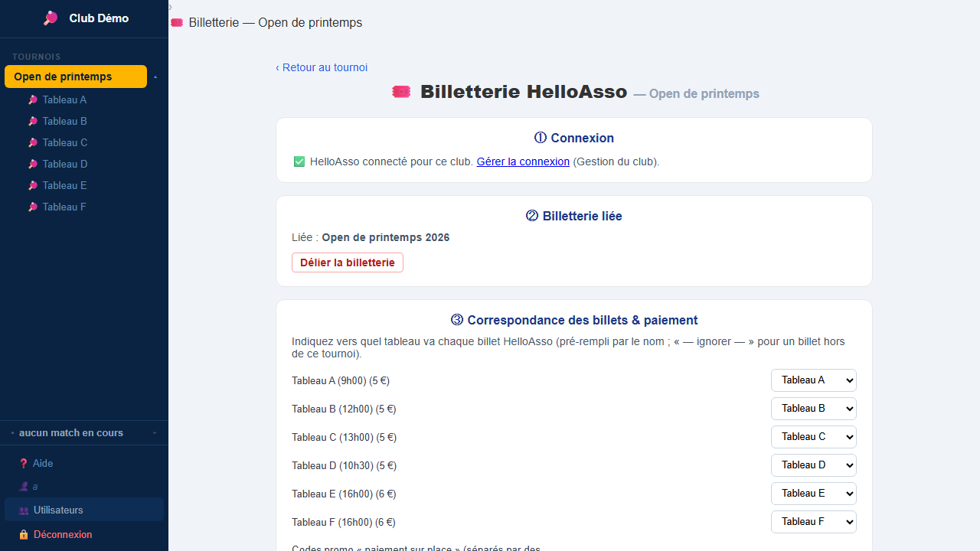
Task: Click the paddle icon beside Tableau A
Action: 33,99
